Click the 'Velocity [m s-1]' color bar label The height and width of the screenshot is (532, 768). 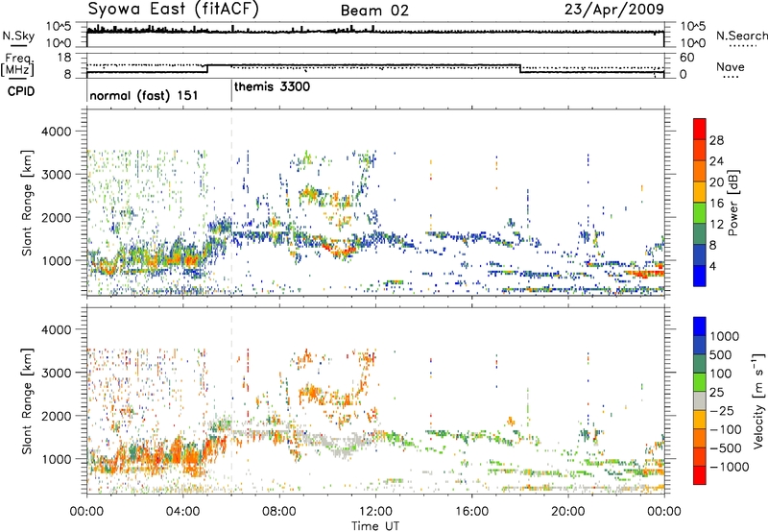[x=758, y=400]
